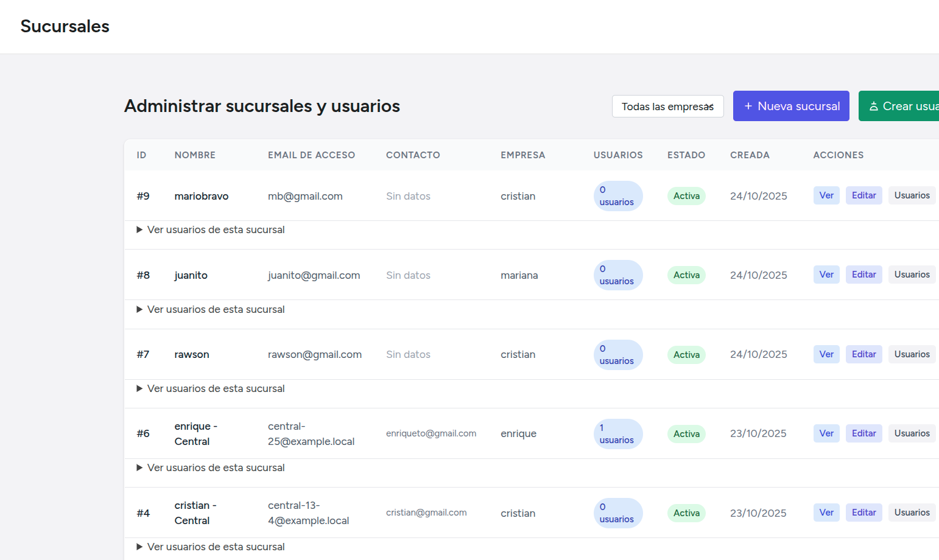Open Usuarios for branch #7 rawson
The width and height of the screenshot is (939, 560).
pyautogui.click(x=912, y=354)
